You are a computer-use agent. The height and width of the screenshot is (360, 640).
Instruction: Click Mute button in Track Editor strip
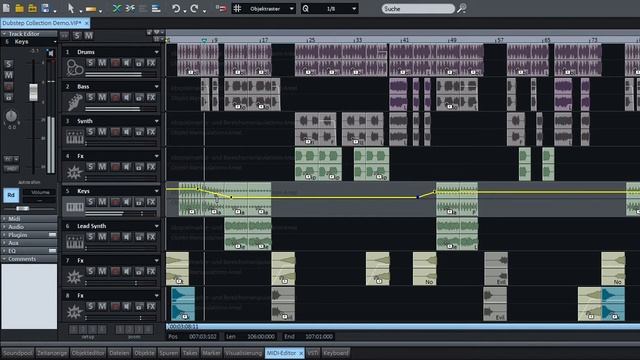(x=9, y=75)
